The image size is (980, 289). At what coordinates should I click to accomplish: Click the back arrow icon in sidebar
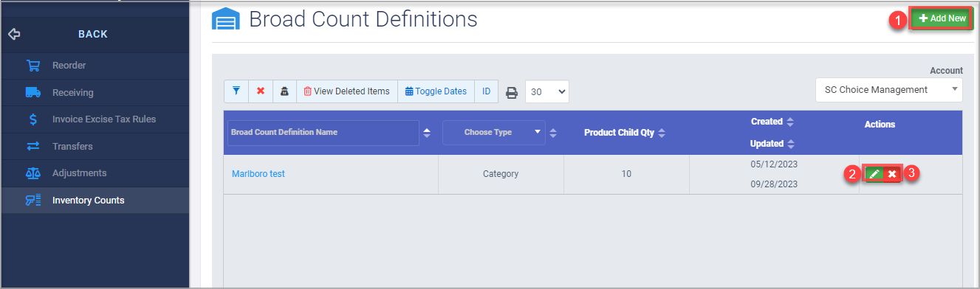pyautogui.click(x=13, y=34)
